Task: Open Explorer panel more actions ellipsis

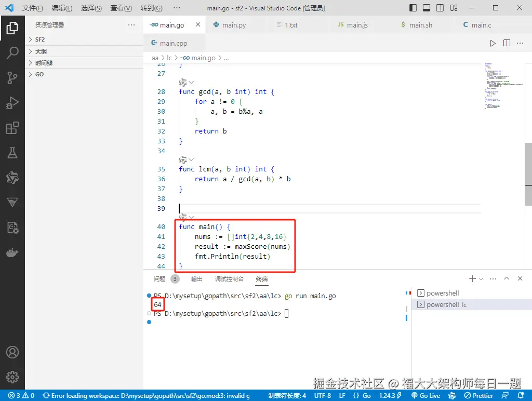Action: tap(131, 25)
